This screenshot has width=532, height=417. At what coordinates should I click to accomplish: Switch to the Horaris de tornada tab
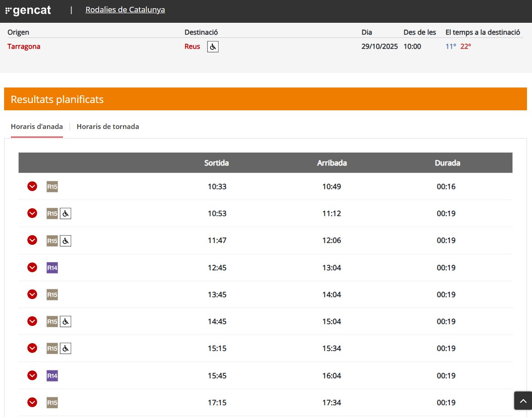pyautogui.click(x=108, y=126)
